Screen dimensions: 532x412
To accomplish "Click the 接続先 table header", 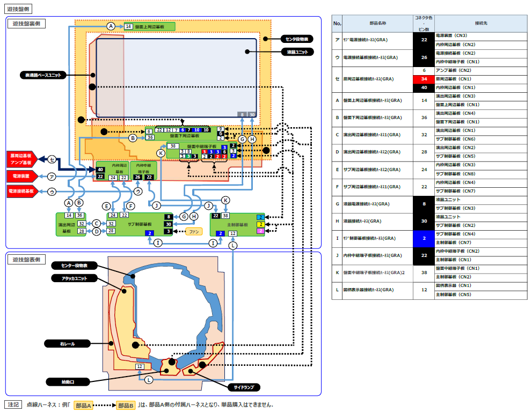I will coord(481,24).
